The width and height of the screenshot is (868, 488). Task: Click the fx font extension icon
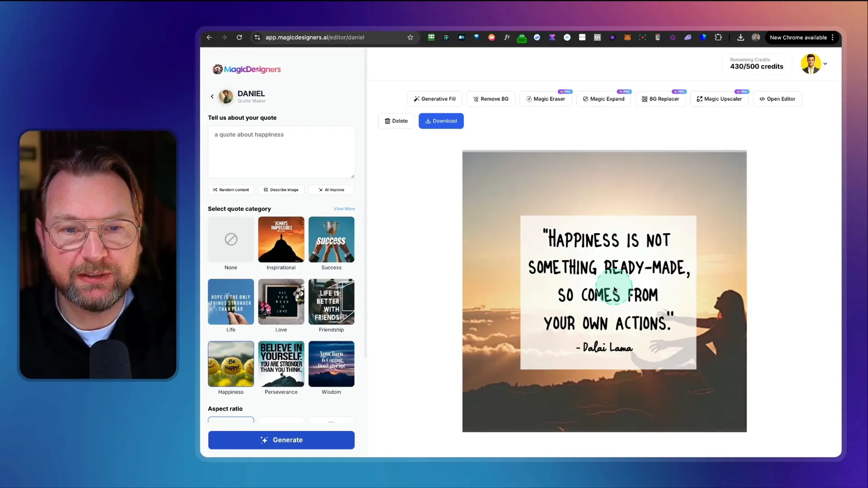[507, 37]
